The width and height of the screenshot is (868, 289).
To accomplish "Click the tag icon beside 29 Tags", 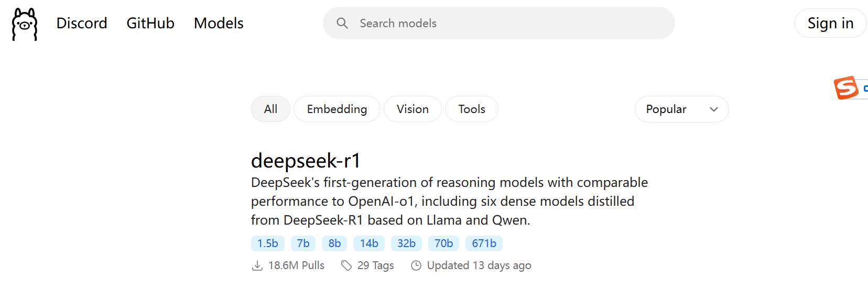I will point(346,265).
